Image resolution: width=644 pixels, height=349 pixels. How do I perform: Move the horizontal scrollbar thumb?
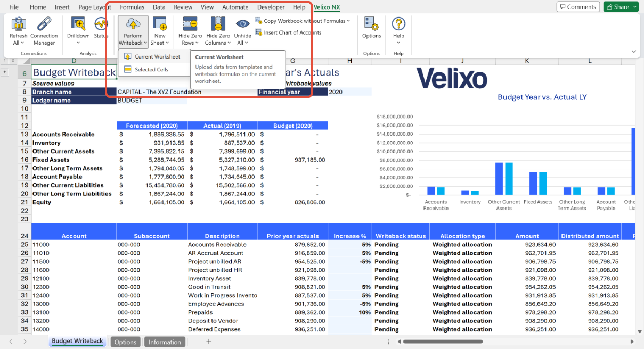(x=443, y=342)
